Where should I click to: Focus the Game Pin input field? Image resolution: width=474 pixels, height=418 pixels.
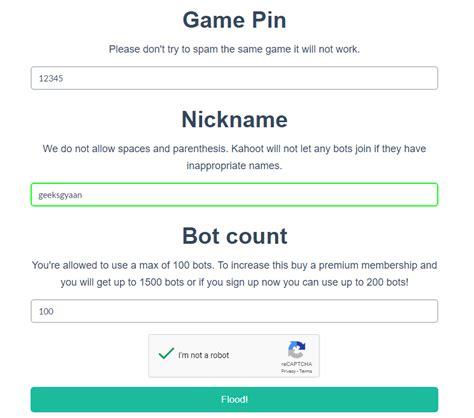(x=234, y=78)
